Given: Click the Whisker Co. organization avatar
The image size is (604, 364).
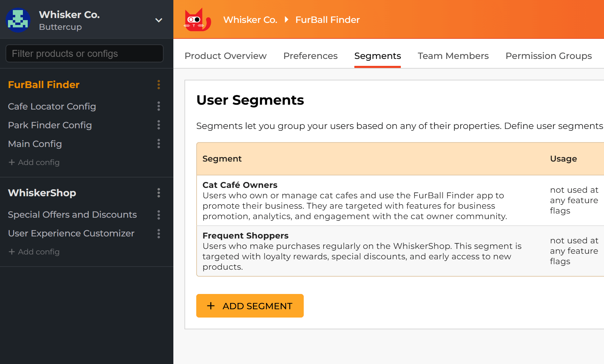Looking at the screenshot, I should [18, 20].
